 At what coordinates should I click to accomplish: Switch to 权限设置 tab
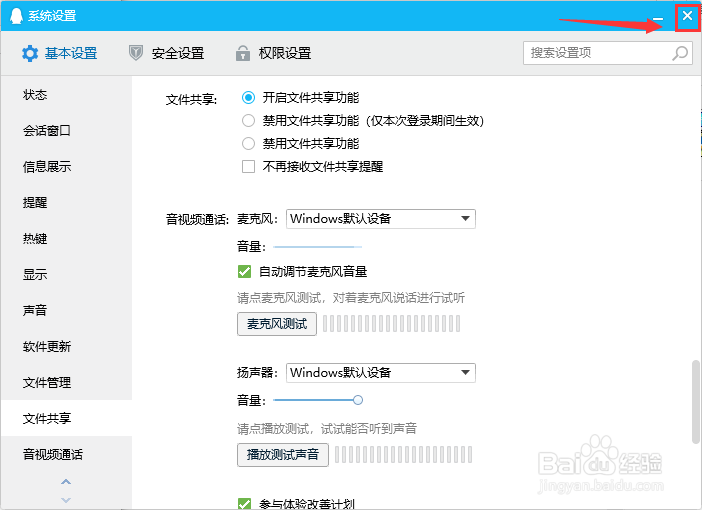tap(274, 53)
